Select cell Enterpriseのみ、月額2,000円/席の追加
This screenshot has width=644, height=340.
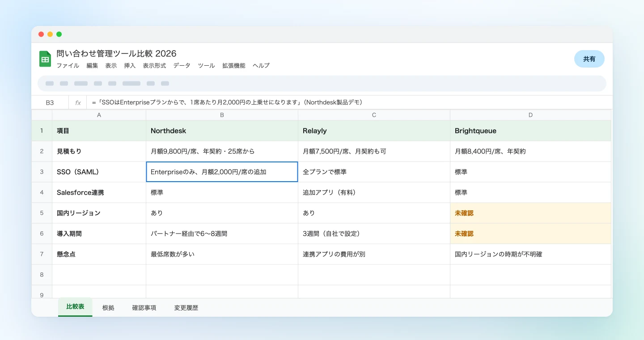click(222, 172)
